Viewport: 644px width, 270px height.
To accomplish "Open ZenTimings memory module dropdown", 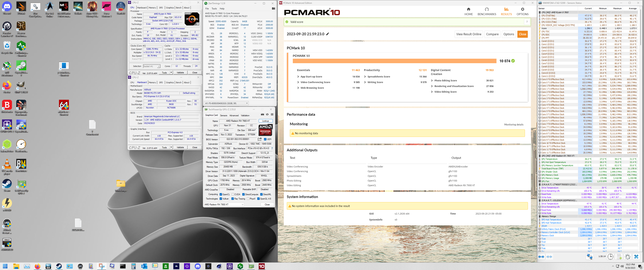I will click(x=227, y=103).
